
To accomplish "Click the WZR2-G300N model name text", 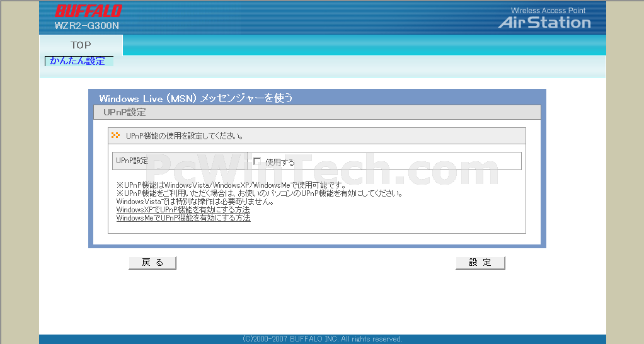I will click(x=87, y=26).
